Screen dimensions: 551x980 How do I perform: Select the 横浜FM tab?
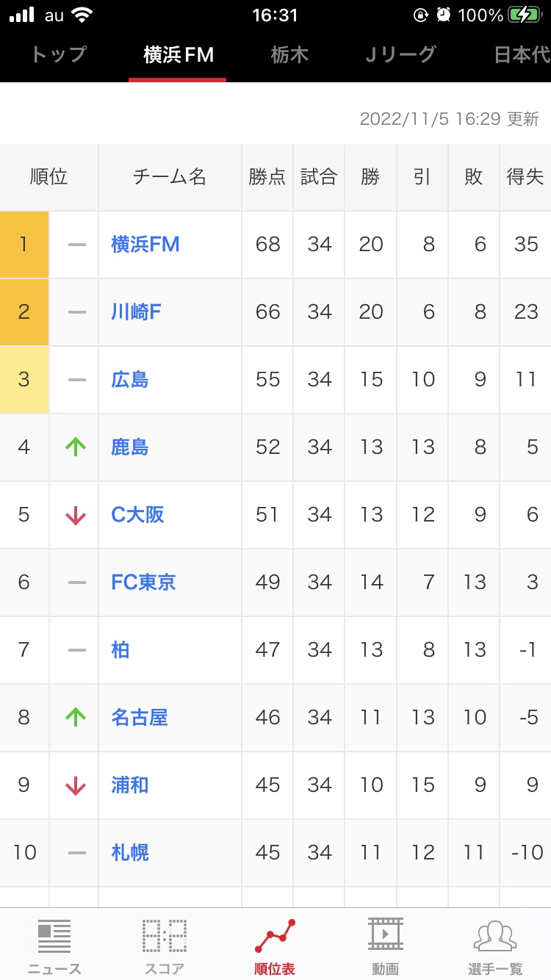(x=178, y=55)
